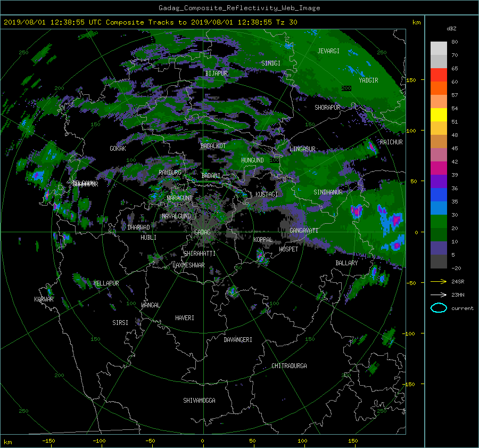The image size is (479, 448).
Task: Select the bright yellow 51-54 dBZ swatch
Action: (439, 115)
